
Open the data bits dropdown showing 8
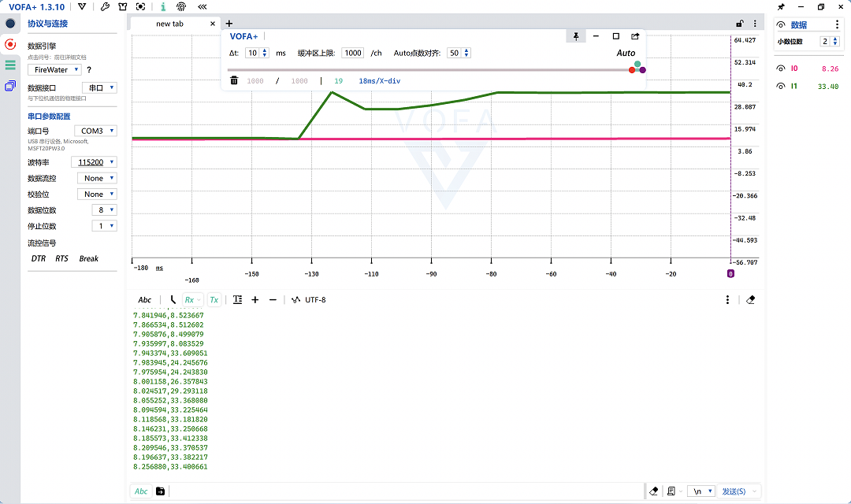[104, 209]
